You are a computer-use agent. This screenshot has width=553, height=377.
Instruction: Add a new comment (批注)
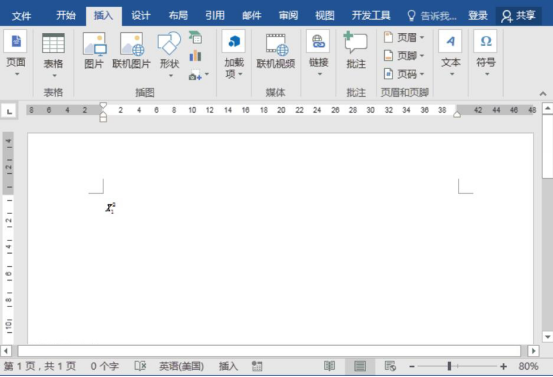356,50
